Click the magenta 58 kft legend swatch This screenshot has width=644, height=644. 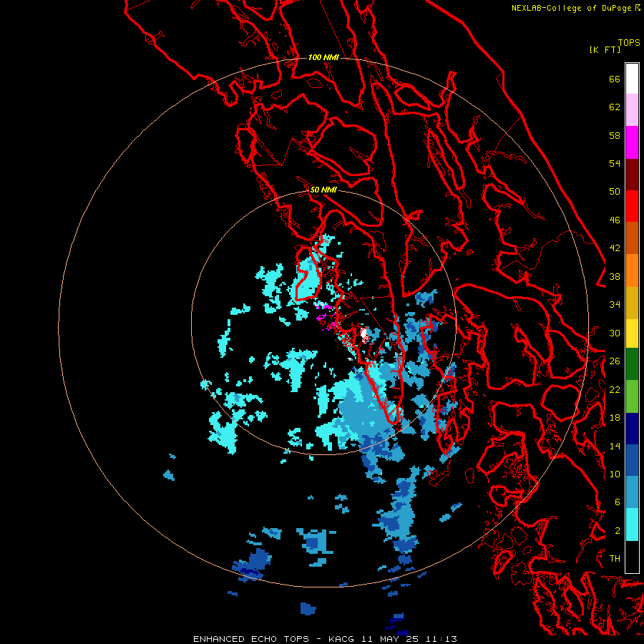click(x=632, y=142)
